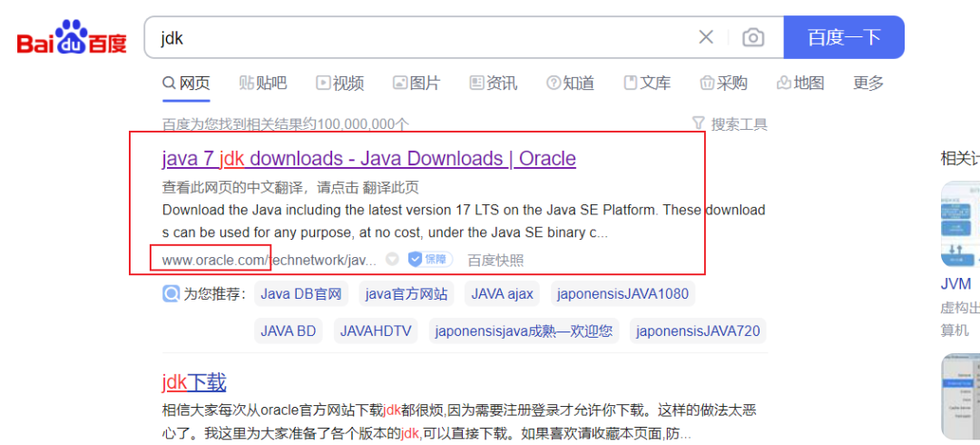The image size is (980, 445).
Task: Switch to the 贴吧 tab
Action: (x=263, y=83)
